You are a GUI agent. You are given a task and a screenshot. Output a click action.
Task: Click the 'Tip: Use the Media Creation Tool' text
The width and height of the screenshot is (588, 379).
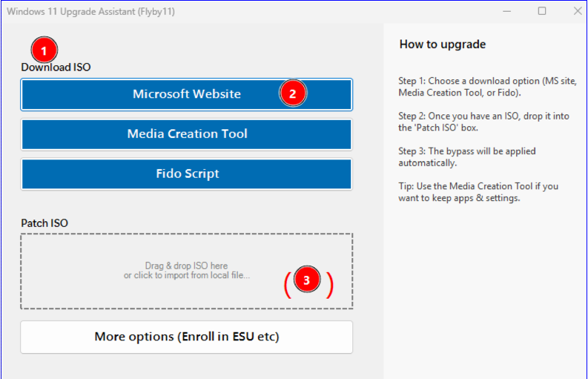pyautogui.click(x=478, y=192)
